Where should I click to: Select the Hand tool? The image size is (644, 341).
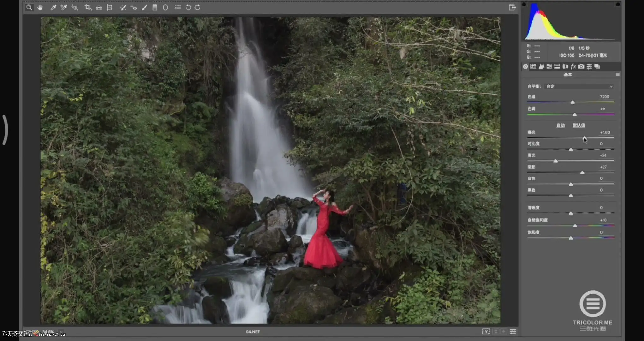coord(40,7)
